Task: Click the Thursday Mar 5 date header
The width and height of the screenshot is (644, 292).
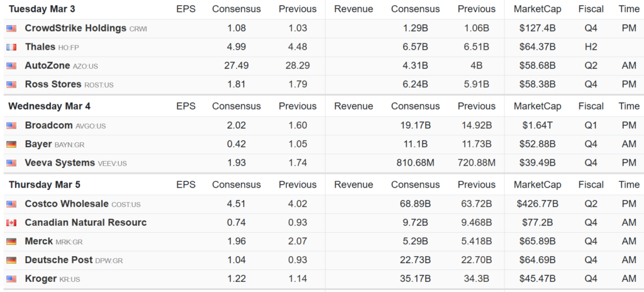Action: [x=44, y=185]
